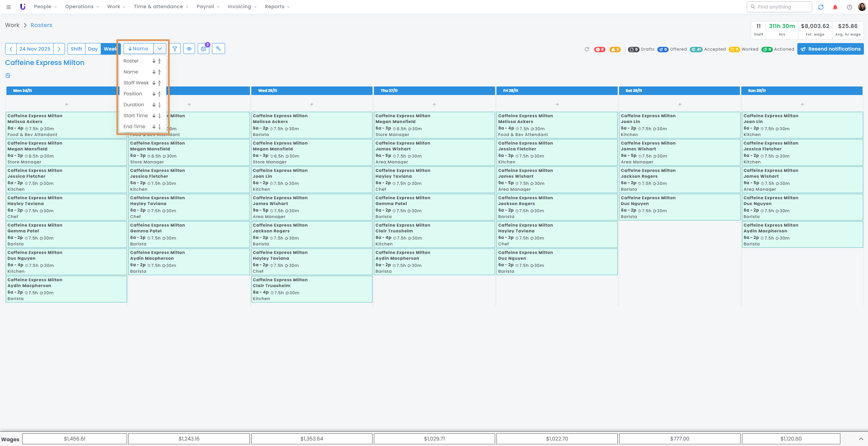
Task: Open the hamburger menu icon
Action: point(9,7)
